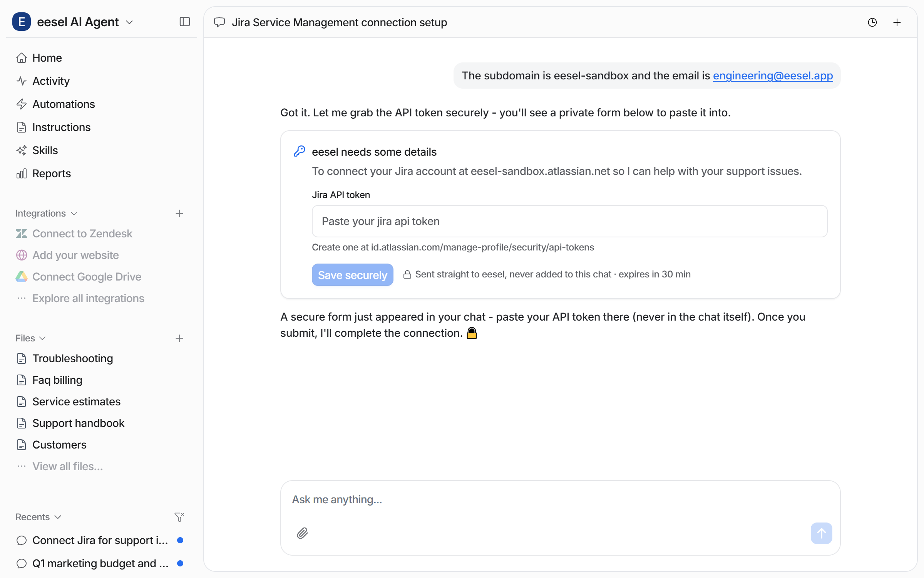This screenshot has width=924, height=578.
Task: Focus the Ask me anything input
Action: point(560,499)
